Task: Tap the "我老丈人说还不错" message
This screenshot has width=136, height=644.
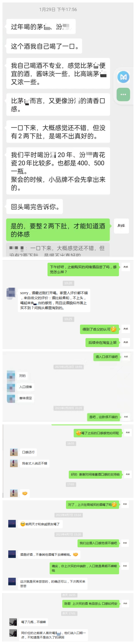Action: coord(35,463)
